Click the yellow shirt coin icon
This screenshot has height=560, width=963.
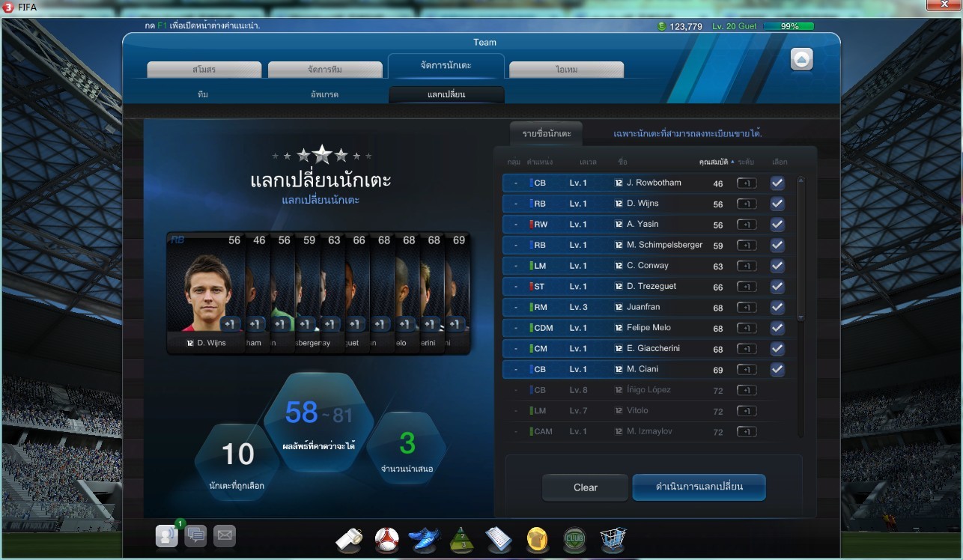(537, 539)
